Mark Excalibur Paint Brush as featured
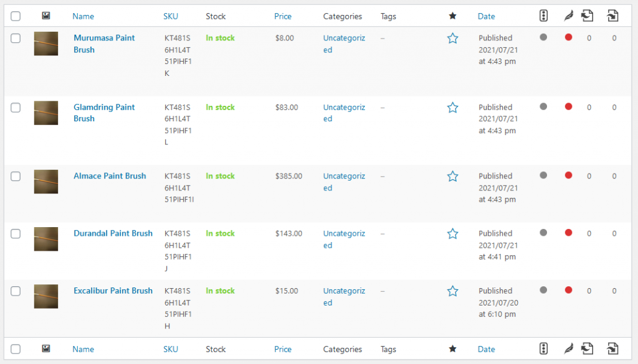638x364 pixels. tap(452, 291)
